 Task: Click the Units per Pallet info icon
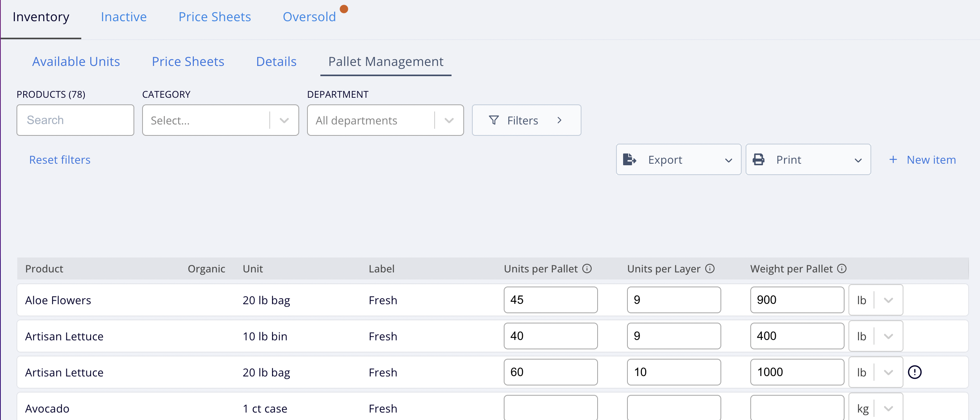[x=587, y=268]
